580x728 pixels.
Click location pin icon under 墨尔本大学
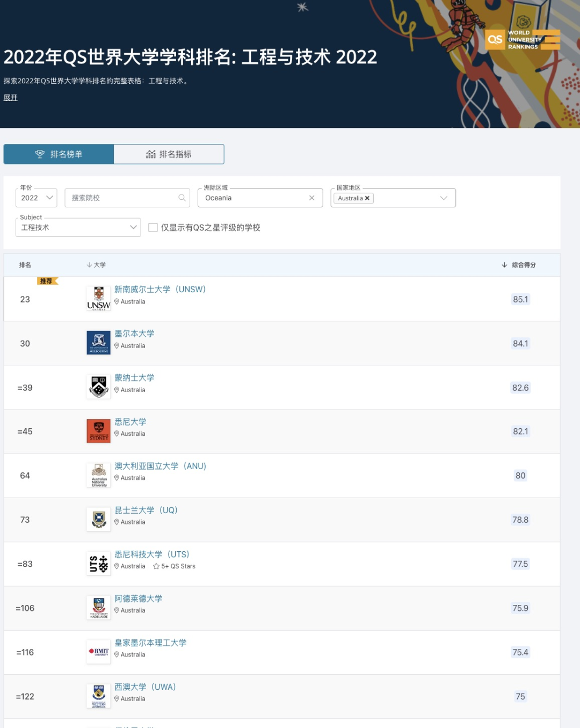point(117,345)
